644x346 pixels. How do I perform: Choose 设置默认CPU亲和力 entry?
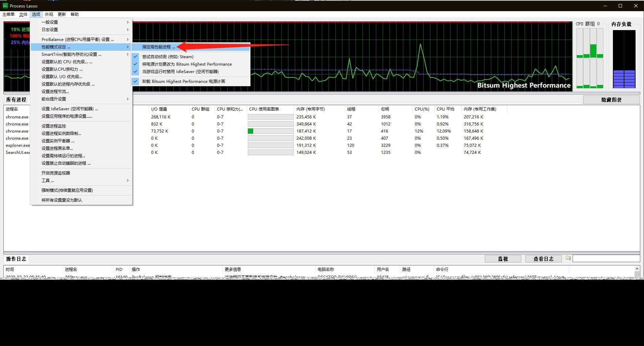pos(81,69)
